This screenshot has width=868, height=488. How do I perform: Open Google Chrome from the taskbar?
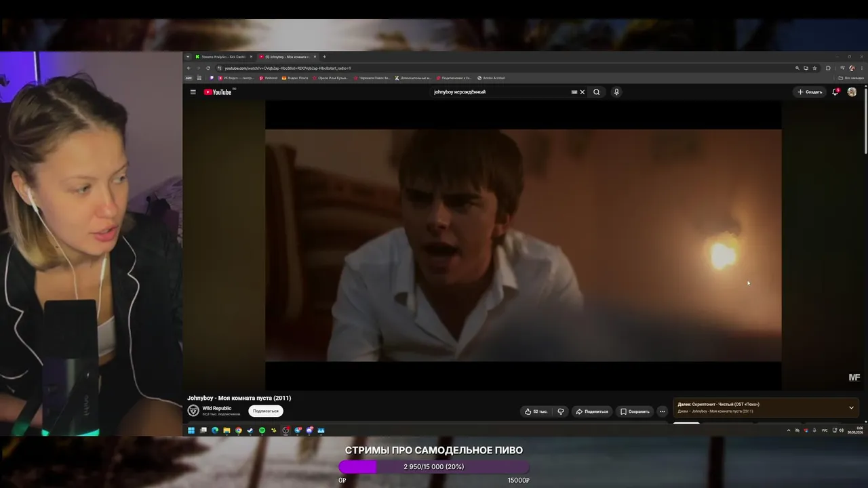tap(239, 430)
